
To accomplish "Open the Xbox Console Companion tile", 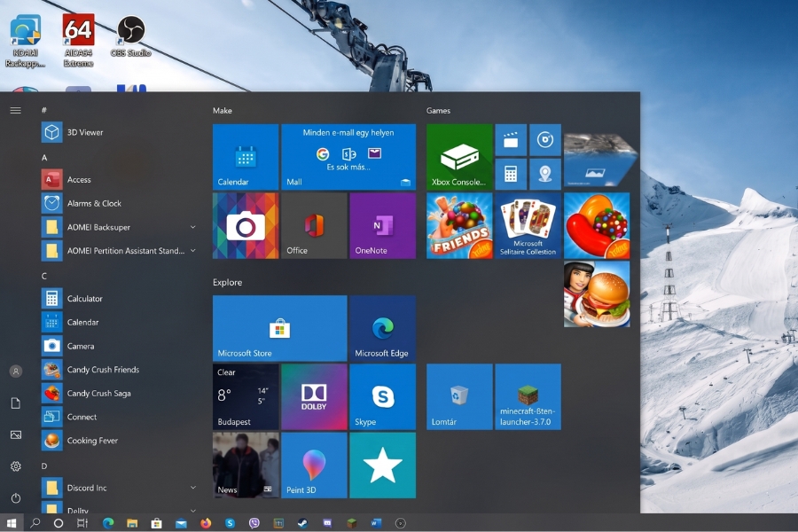I will (459, 157).
